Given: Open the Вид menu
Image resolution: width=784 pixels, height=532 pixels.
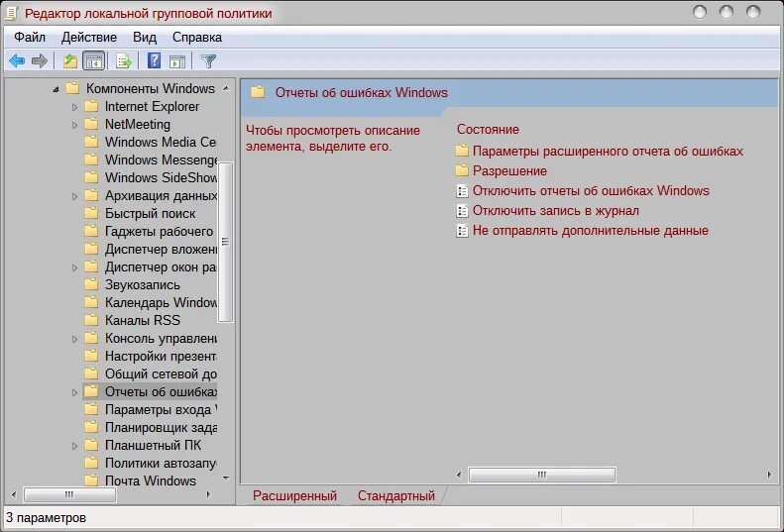Looking at the screenshot, I should [145, 38].
